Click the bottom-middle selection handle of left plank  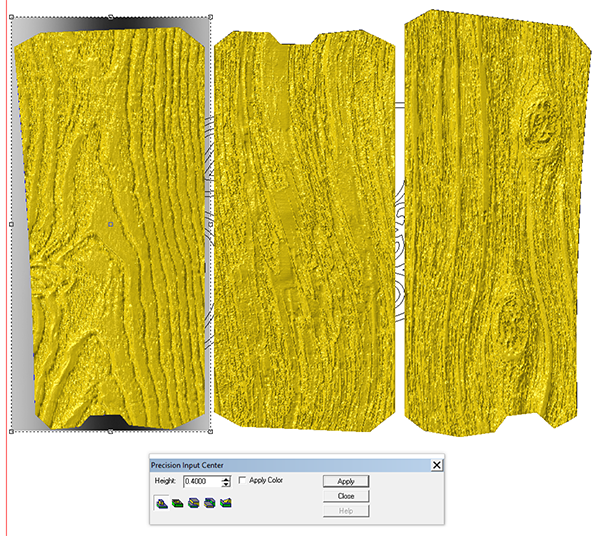pyautogui.click(x=111, y=432)
